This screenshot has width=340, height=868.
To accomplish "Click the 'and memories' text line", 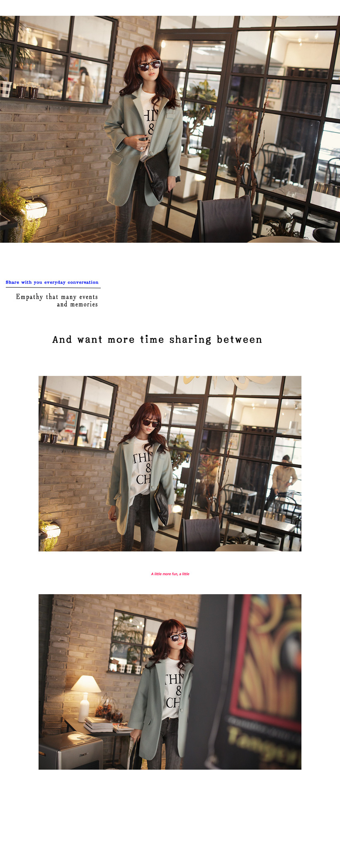I will (x=78, y=305).
